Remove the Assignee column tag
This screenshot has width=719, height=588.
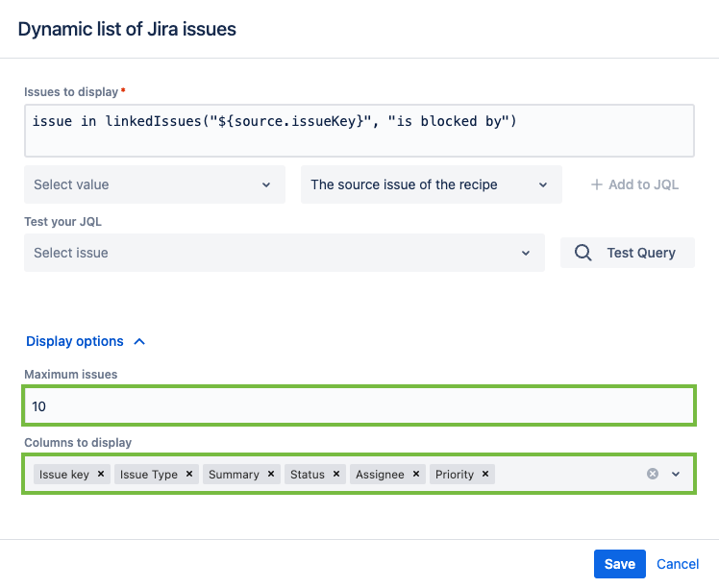[416, 474]
